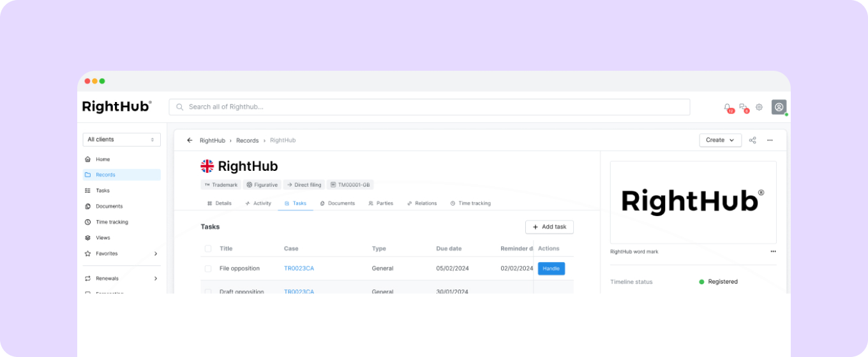Click the Figurative tag chip
868x357 pixels.
[x=262, y=185]
